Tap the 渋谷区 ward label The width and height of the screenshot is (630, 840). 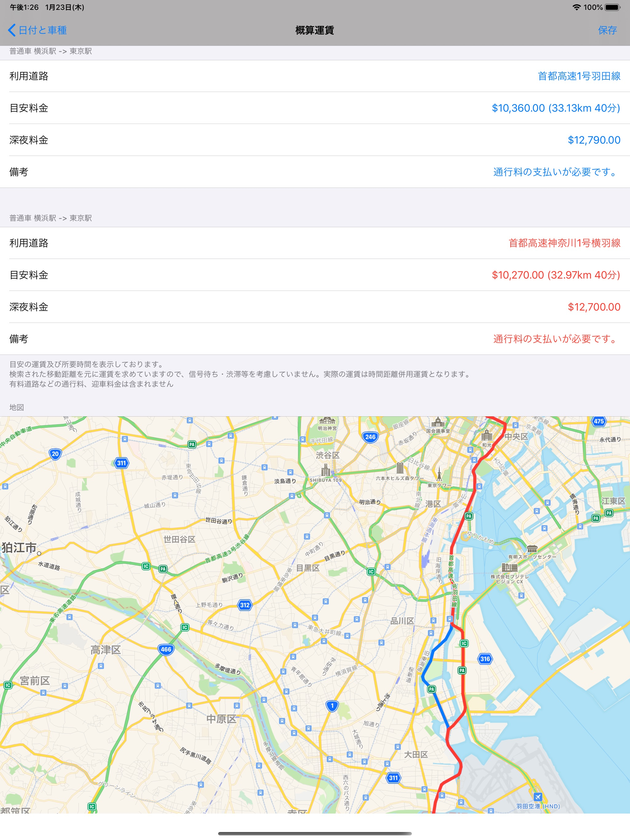[328, 455]
